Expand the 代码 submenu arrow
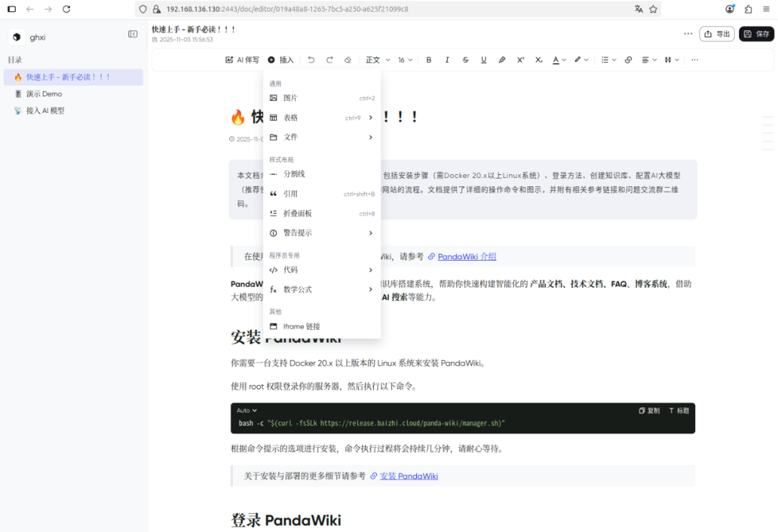 371,270
